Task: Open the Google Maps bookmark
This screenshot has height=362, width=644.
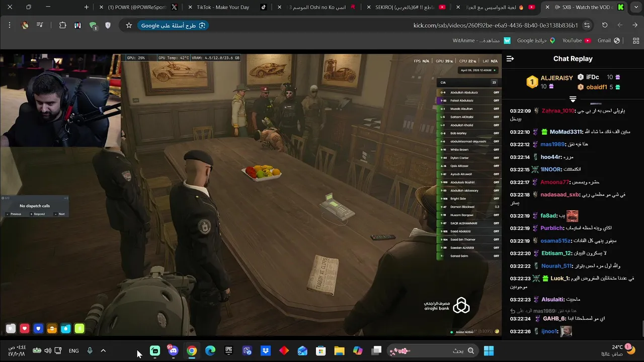Action: pos(536,40)
